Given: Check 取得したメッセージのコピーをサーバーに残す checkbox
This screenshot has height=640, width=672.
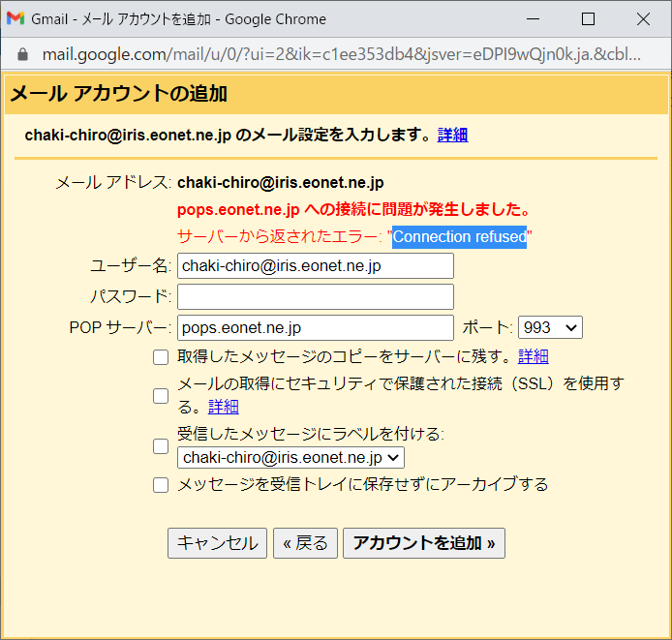Looking at the screenshot, I should pos(161,357).
